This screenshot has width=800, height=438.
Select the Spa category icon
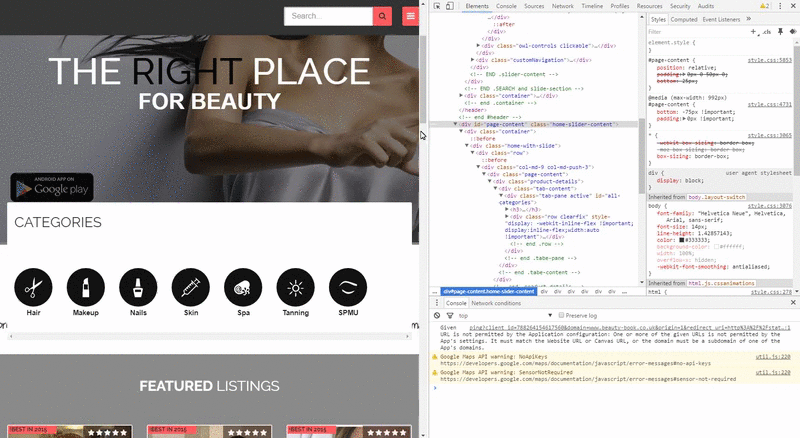[243, 287]
